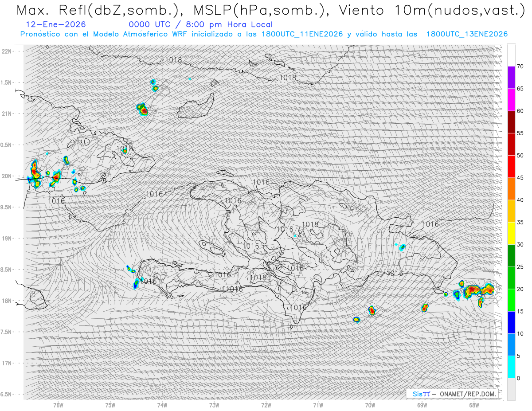Screen dimensions: 532x411
Task: Click the '68W' longitude label
Action: (x=474, y=405)
